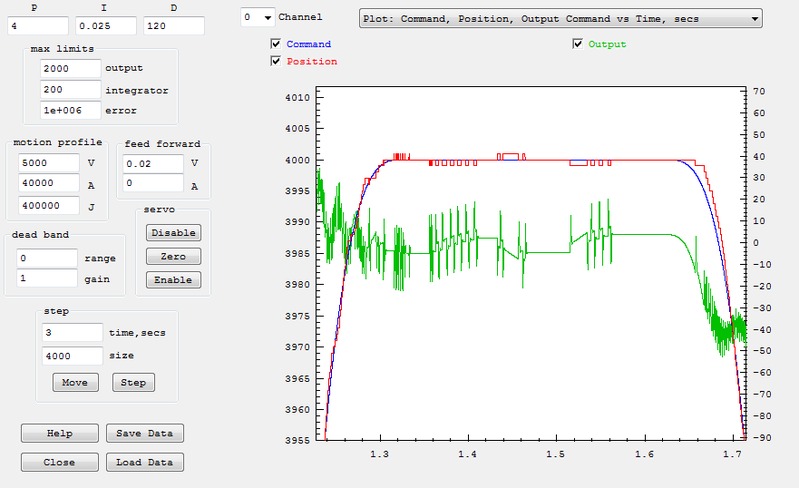
Task: Click the Step button
Action: (x=134, y=382)
